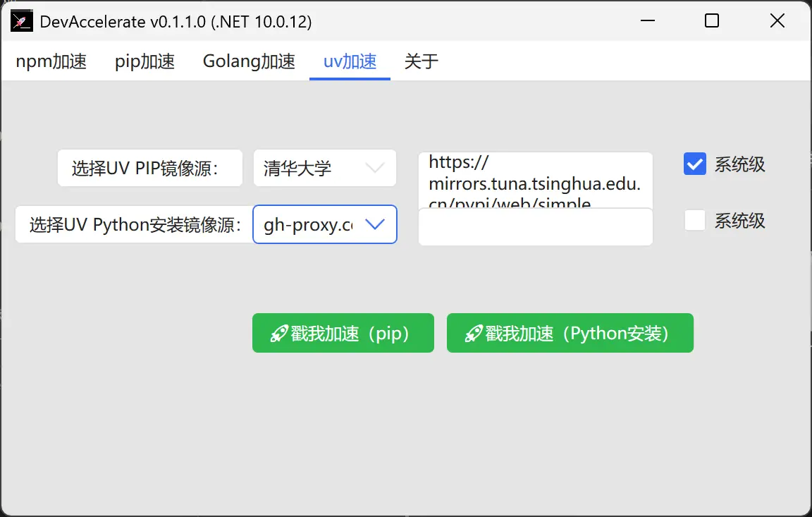Click the 选择UV Python安装镜像源 label
Image resolution: width=812 pixels, height=517 pixels.
coord(135,224)
